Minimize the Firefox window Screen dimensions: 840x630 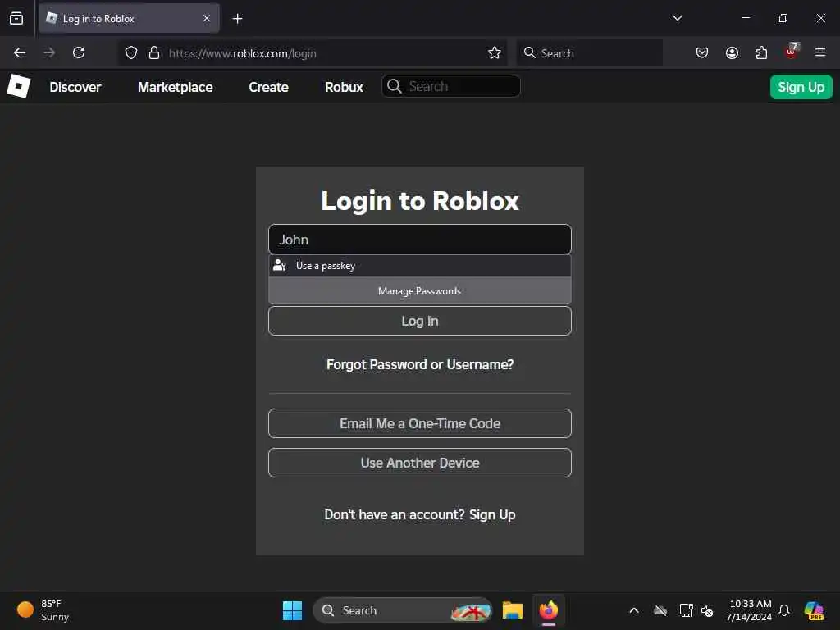pos(745,18)
